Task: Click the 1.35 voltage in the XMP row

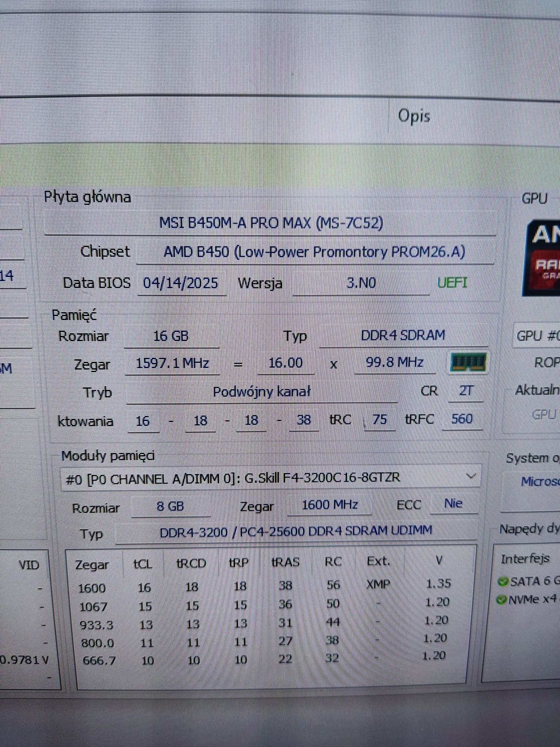Action: (x=439, y=583)
